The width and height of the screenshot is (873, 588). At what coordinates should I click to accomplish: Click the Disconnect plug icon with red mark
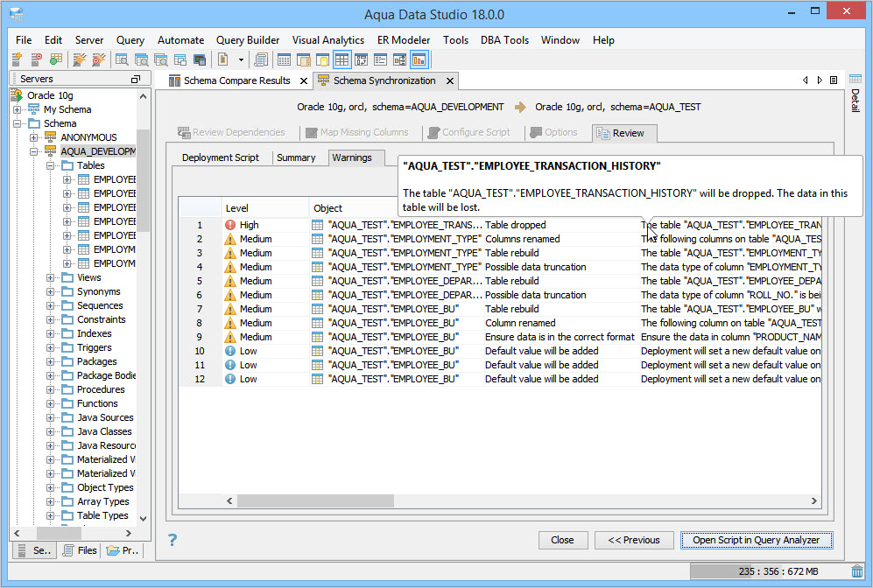coord(99,59)
